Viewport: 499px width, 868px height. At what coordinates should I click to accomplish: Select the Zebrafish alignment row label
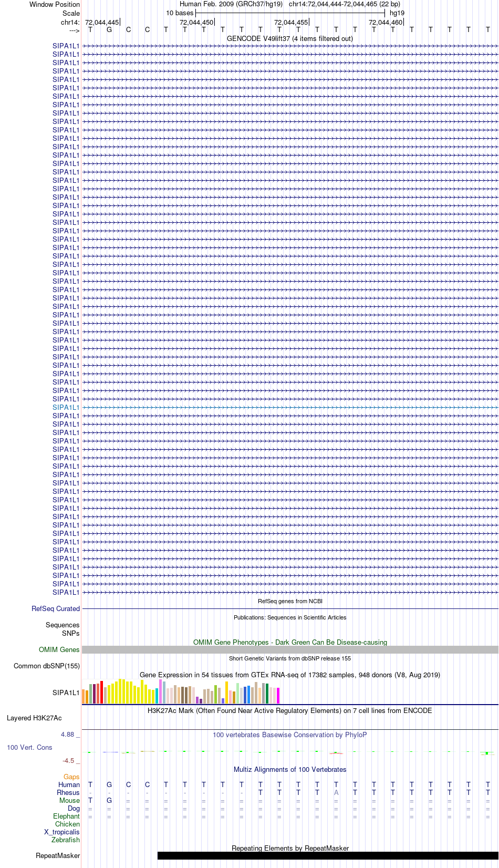coord(66,840)
